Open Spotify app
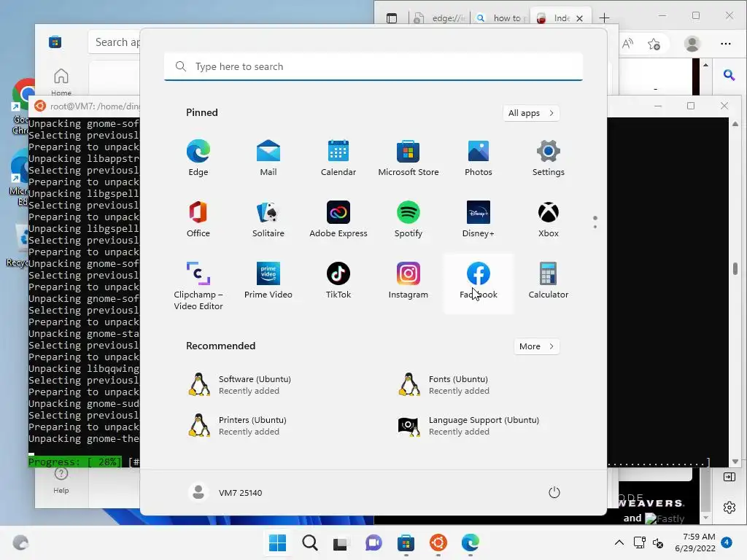Image resolution: width=747 pixels, height=560 pixels. click(409, 219)
